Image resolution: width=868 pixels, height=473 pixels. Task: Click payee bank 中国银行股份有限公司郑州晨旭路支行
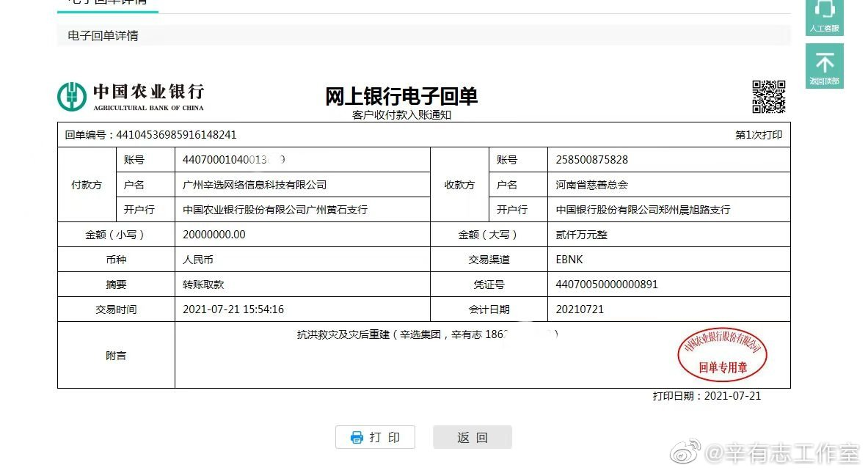pos(643,210)
